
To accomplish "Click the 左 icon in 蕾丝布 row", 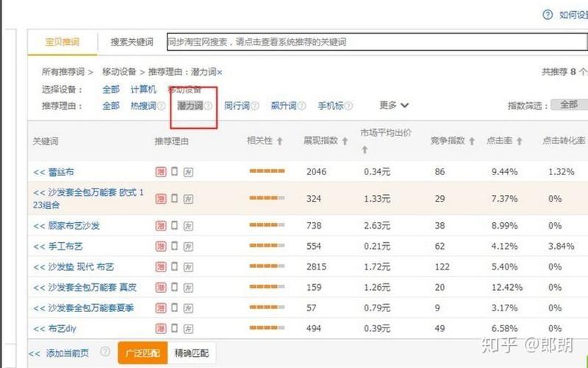I will tap(188, 172).
